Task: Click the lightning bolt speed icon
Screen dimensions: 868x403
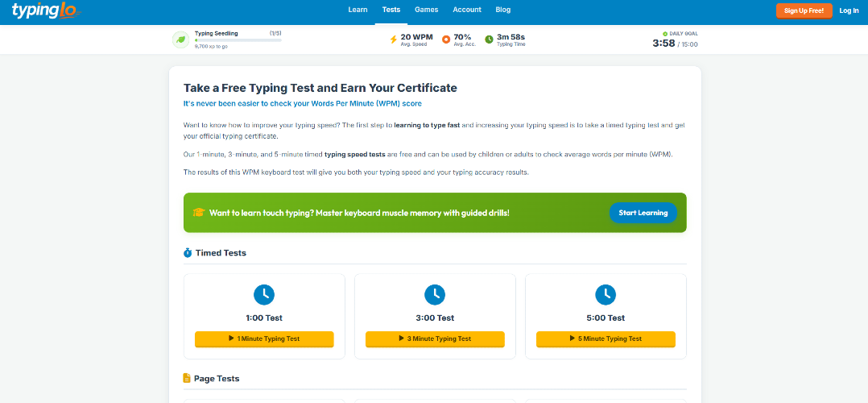Action: [394, 39]
